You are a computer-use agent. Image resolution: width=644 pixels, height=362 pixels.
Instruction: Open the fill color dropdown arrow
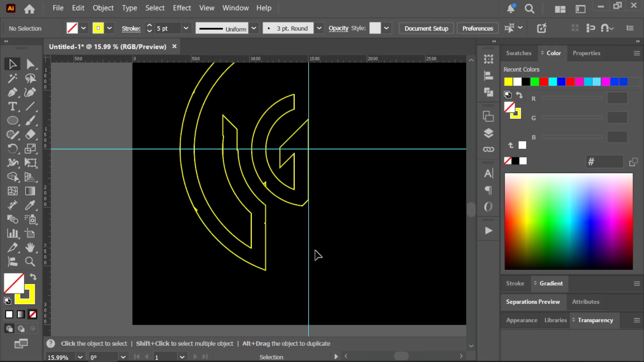pos(84,28)
